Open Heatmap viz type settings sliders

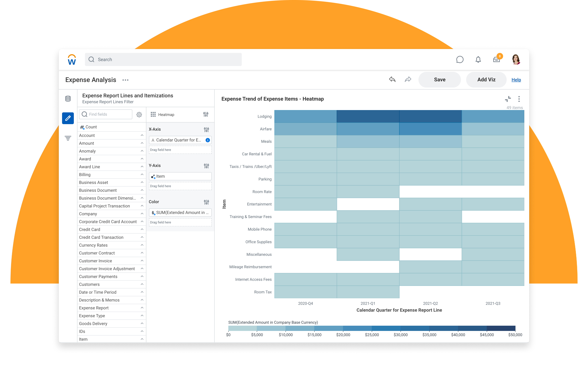(205, 114)
